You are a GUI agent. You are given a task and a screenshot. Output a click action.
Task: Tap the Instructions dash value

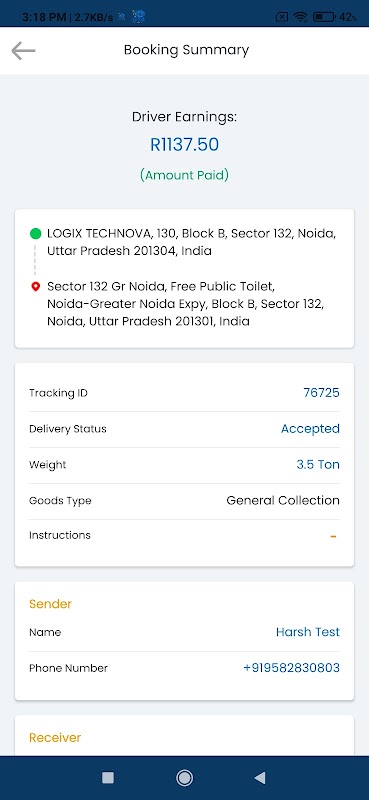pos(333,536)
